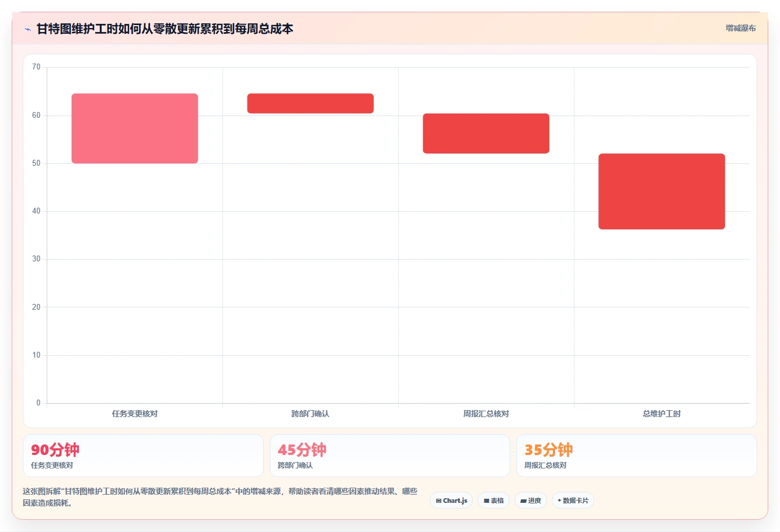Click the 总维护工时 x-axis label
This screenshot has height=532, width=780.
(x=662, y=414)
